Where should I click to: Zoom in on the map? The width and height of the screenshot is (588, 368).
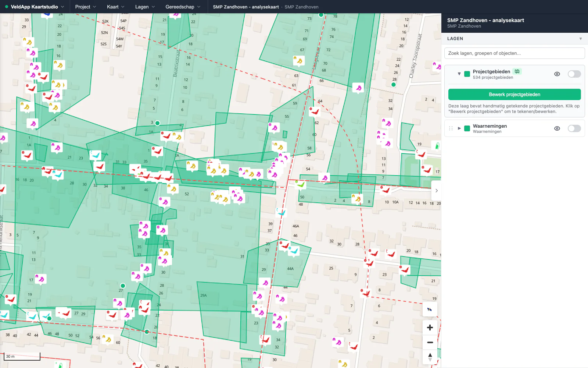point(430,328)
